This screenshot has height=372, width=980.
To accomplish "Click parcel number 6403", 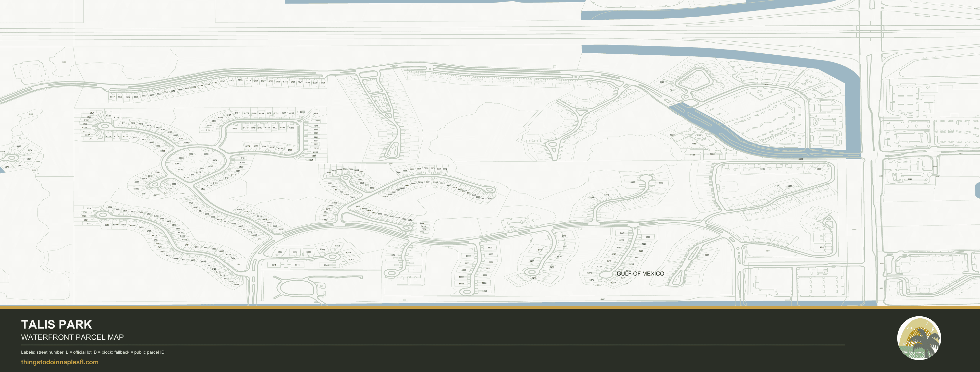I will pyautogui.click(x=237, y=284).
